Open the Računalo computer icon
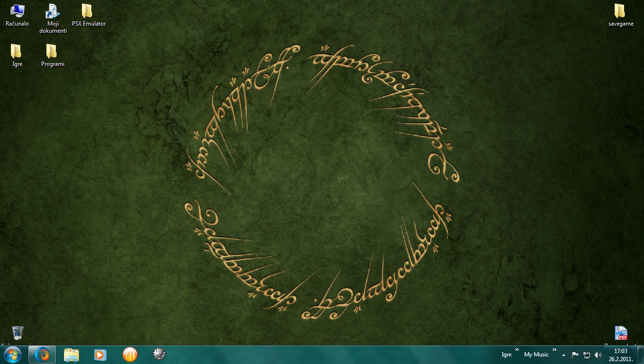 pyautogui.click(x=18, y=15)
